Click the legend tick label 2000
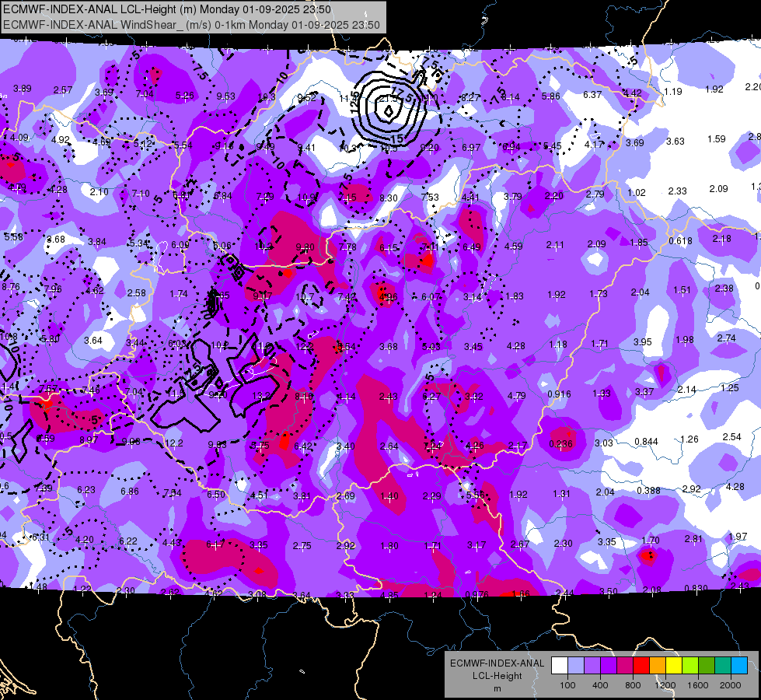Image resolution: width=761 pixels, height=700 pixels. 731,685
